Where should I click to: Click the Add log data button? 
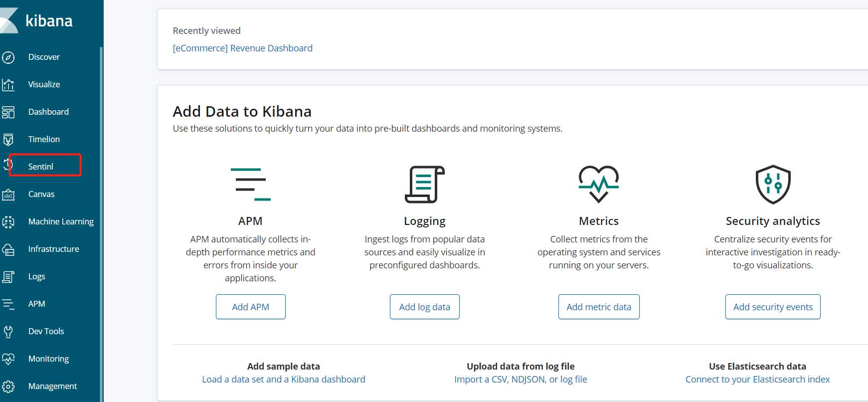click(424, 307)
